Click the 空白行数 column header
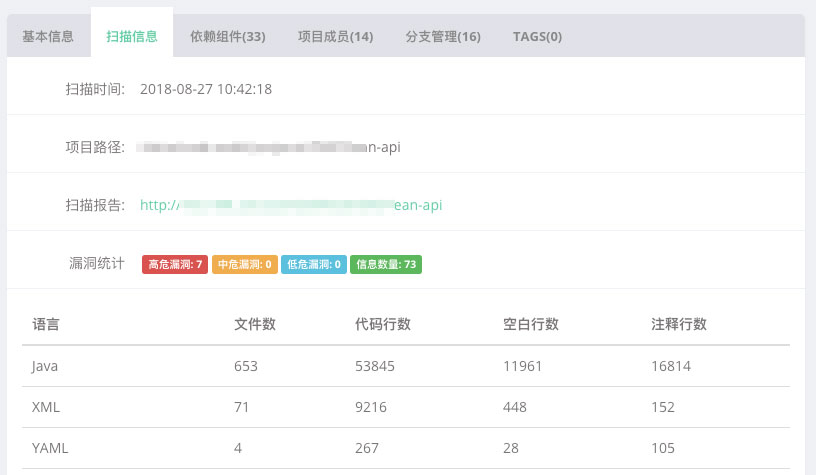This screenshot has height=475, width=816. click(x=531, y=324)
